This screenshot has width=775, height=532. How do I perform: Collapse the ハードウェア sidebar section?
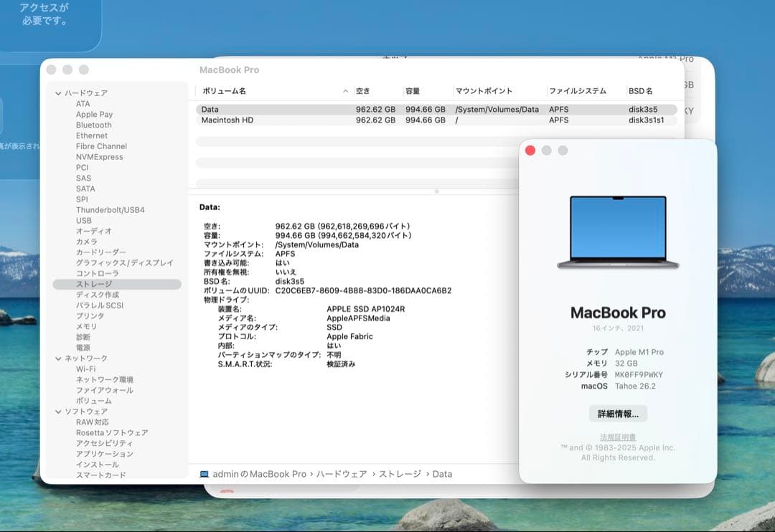[x=58, y=92]
